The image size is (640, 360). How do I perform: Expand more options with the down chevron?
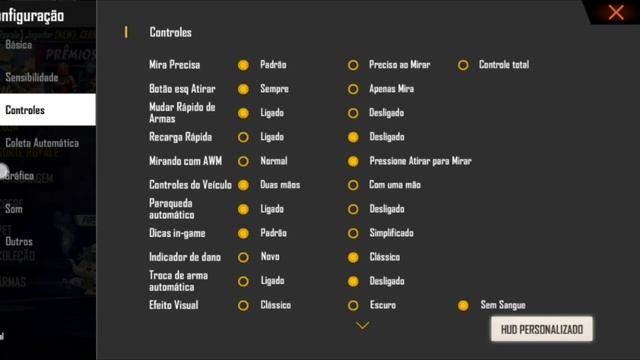pyautogui.click(x=362, y=325)
